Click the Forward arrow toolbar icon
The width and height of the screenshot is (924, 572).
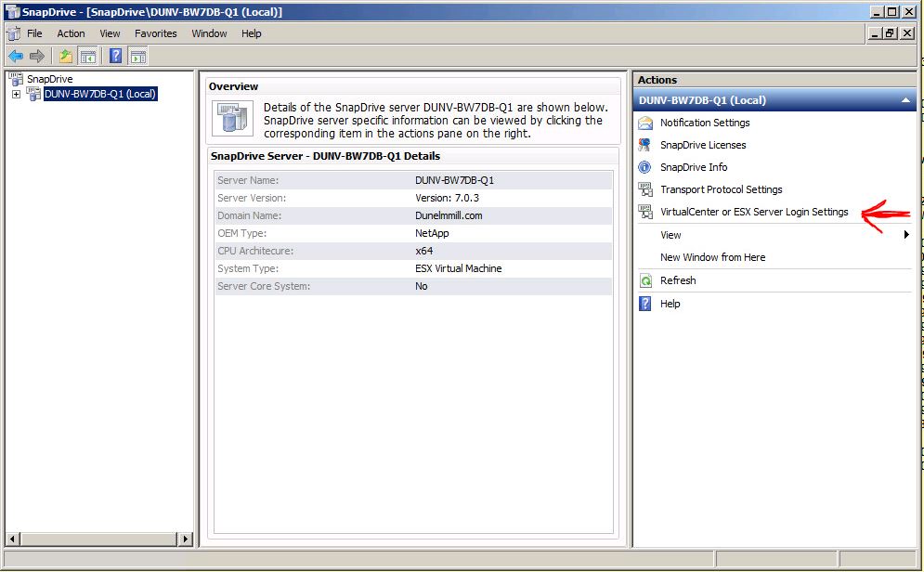(x=37, y=56)
